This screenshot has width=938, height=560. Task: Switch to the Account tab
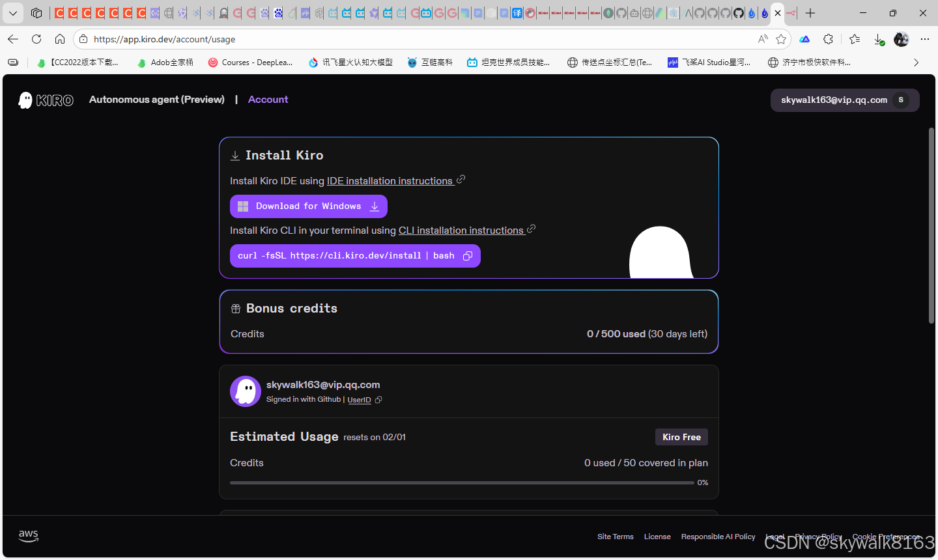pyautogui.click(x=268, y=99)
